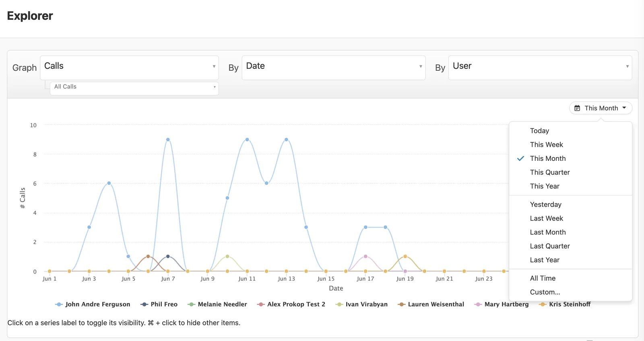Click the # Calls y-axis title

[23, 198]
